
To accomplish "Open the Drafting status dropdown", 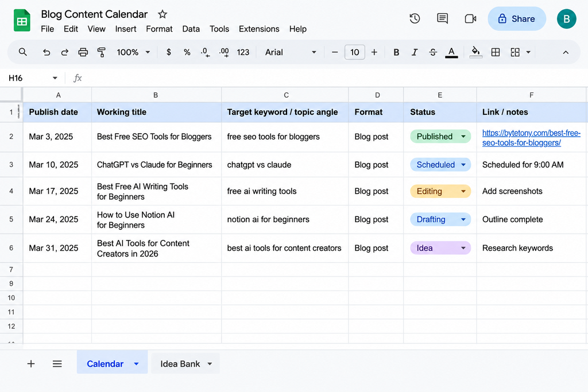I will pyautogui.click(x=463, y=219).
